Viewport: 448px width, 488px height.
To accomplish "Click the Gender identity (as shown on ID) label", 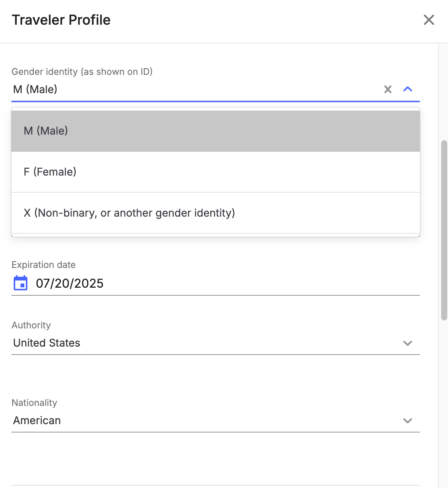I will coord(82,72).
